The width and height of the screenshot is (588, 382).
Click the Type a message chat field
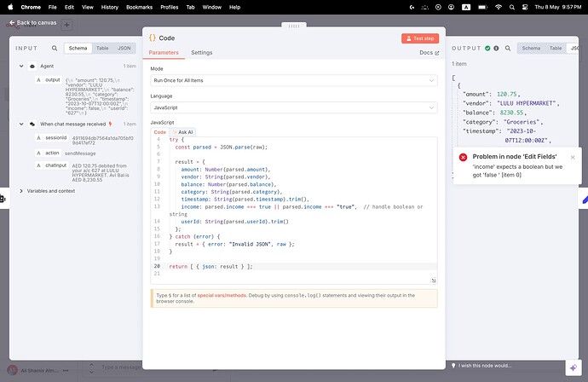tap(121, 367)
